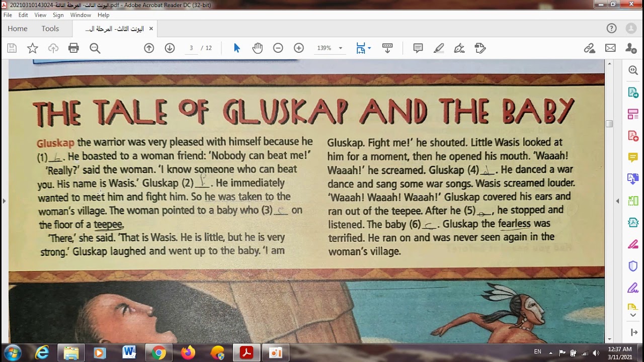644x362 pixels.
Task: Collapse the right tools pane arrow
Action: [x=633, y=332]
